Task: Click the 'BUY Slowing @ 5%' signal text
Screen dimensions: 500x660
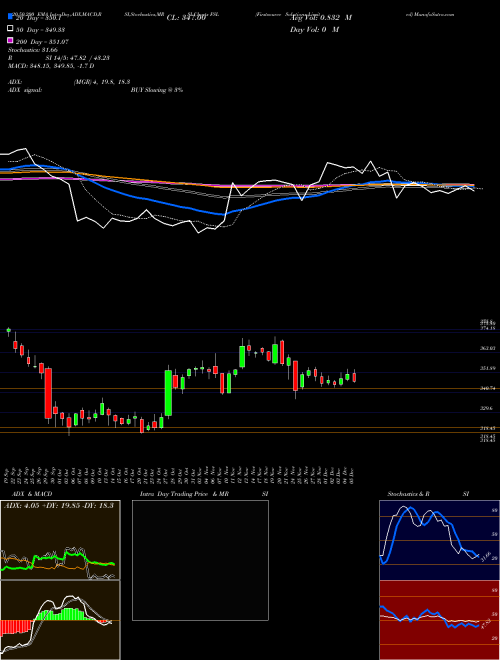Action: point(157,90)
